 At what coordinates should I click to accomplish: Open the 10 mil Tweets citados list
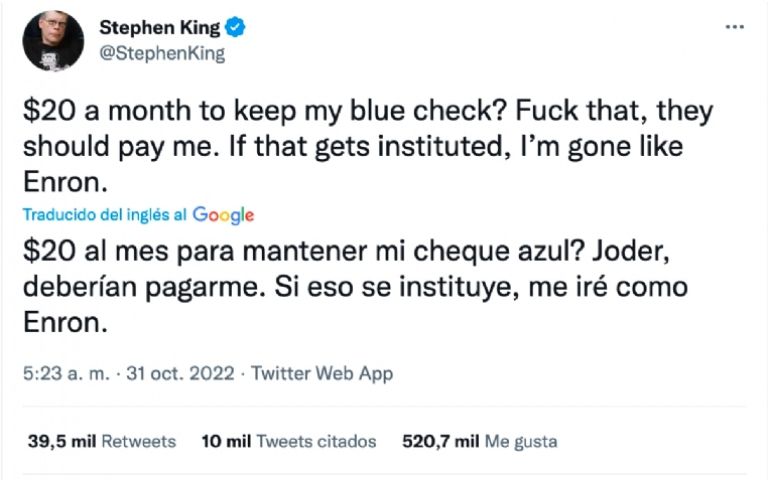click(289, 441)
